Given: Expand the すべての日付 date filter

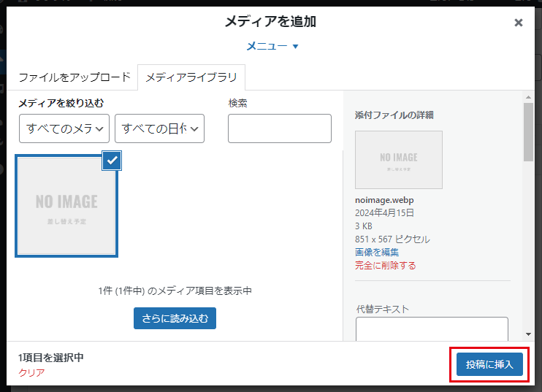Looking at the screenshot, I should 159,128.
